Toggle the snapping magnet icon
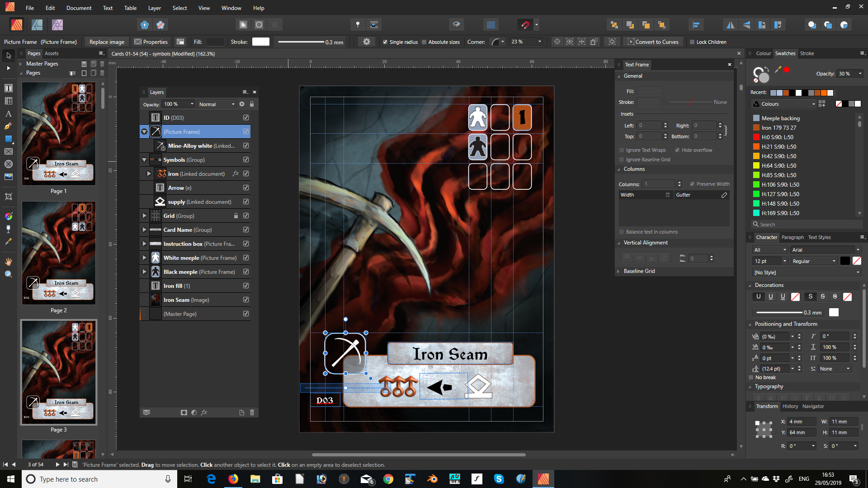 tap(525, 25)
